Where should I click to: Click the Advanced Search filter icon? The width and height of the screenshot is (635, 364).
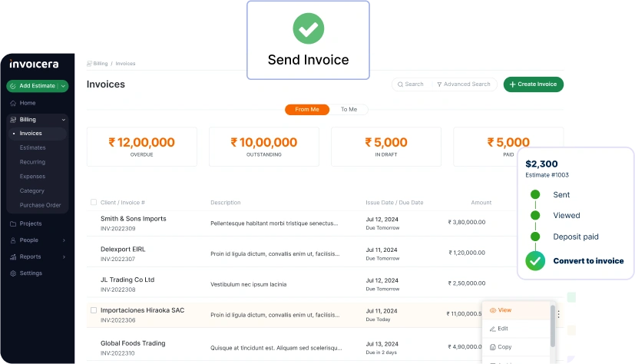pos(439,84)
